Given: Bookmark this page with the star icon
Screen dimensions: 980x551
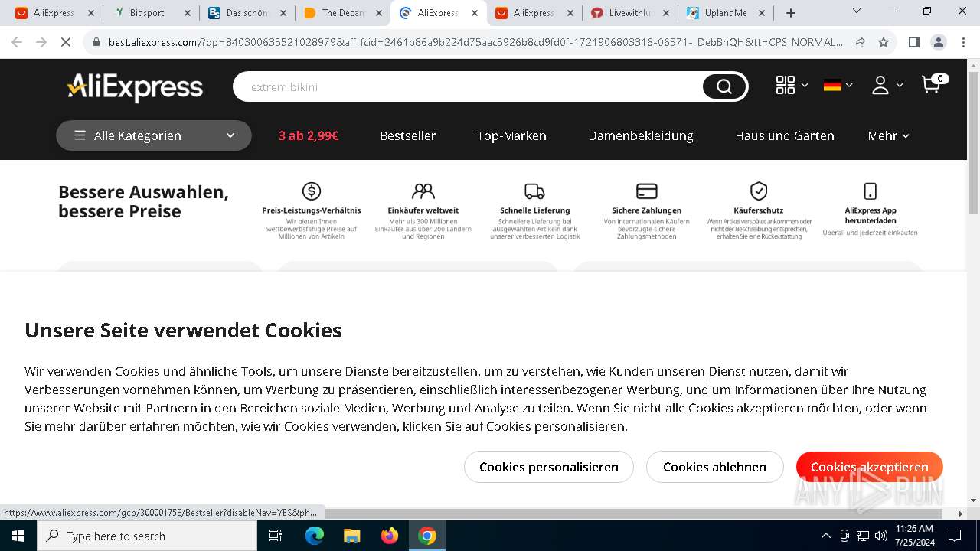Looking at the screenshot, I should 884,42.
